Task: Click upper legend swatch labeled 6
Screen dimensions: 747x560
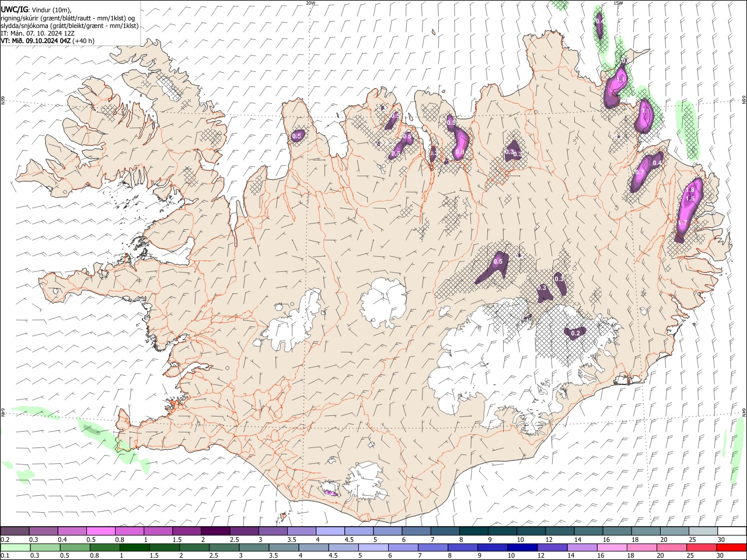Action: [416, 531]
